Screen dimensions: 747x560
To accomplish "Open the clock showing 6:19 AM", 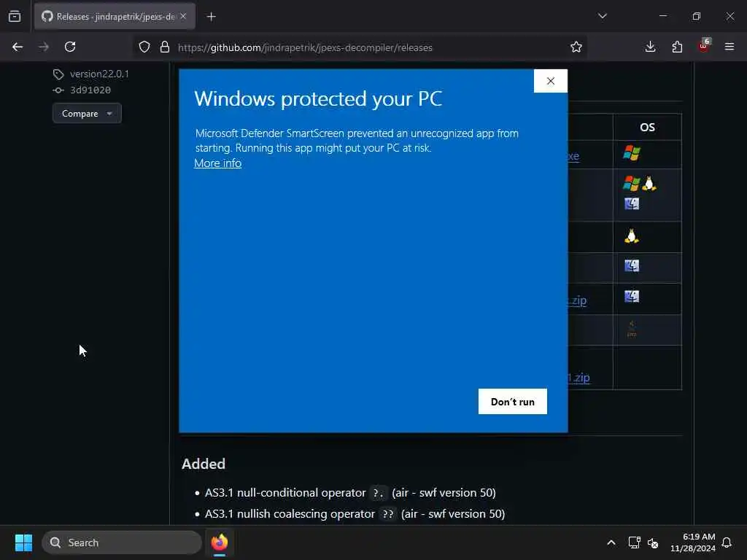I will (x=693, y=542).
